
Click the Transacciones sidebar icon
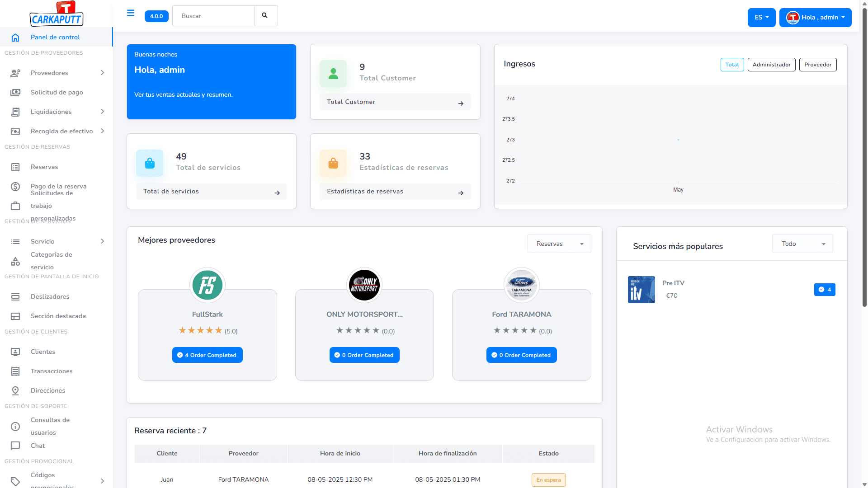click(x=15, y=371)
